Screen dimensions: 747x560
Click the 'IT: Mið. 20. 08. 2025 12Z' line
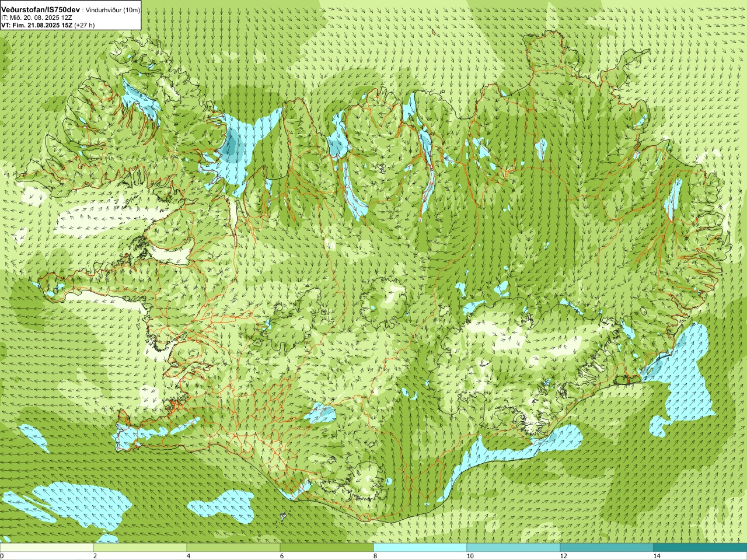click(x=37, y=17)
